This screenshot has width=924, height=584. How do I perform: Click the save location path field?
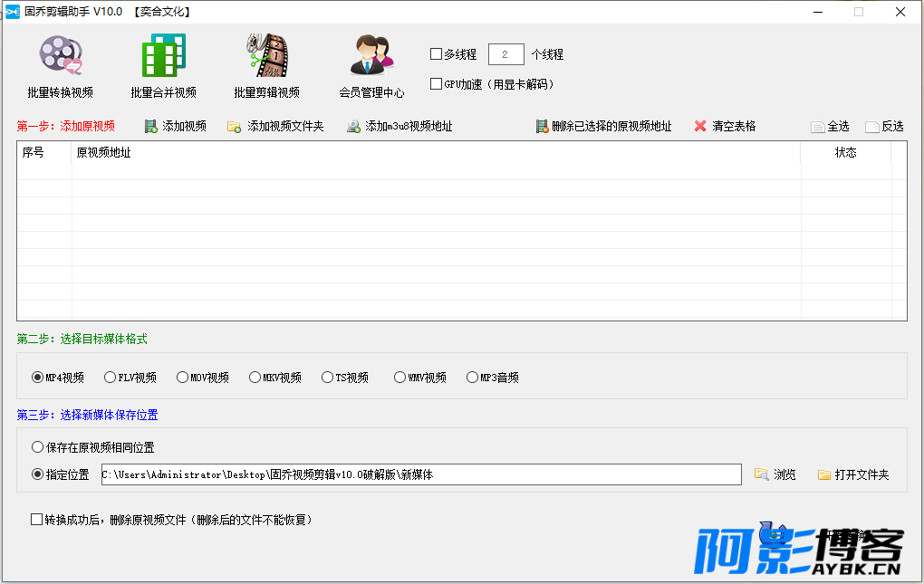coord(421,474)
